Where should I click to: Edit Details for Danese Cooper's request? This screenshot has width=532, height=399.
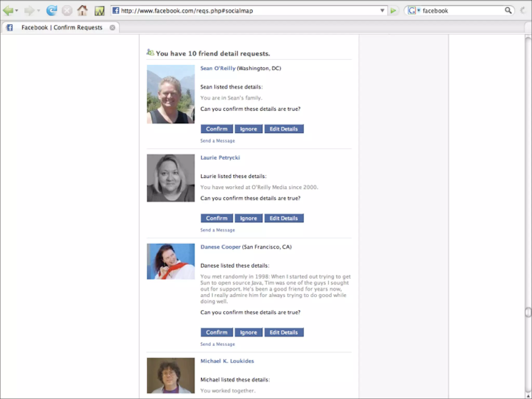coord(284,332)
